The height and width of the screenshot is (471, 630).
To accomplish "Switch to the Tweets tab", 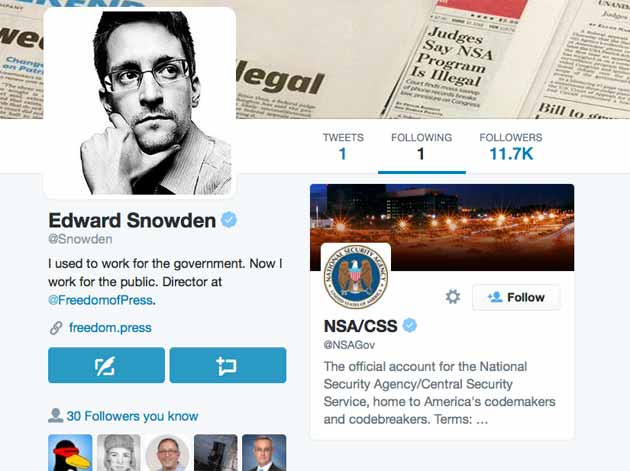I will pos(343,146).
